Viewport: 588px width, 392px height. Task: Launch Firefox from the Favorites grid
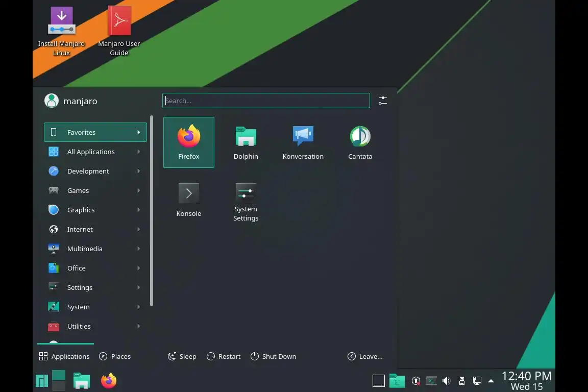[x=189, y=142]
